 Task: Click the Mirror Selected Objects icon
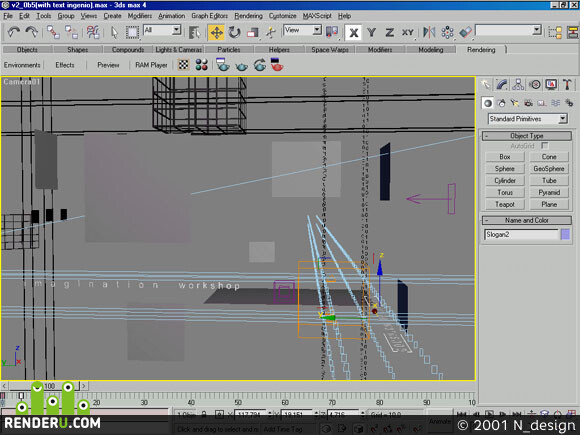pyautogui.click(x=429, y=33)
